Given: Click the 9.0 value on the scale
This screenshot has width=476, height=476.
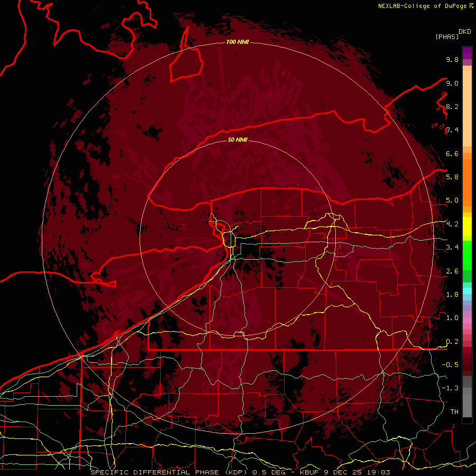Looking at the screenshot, I should [452, 83].
